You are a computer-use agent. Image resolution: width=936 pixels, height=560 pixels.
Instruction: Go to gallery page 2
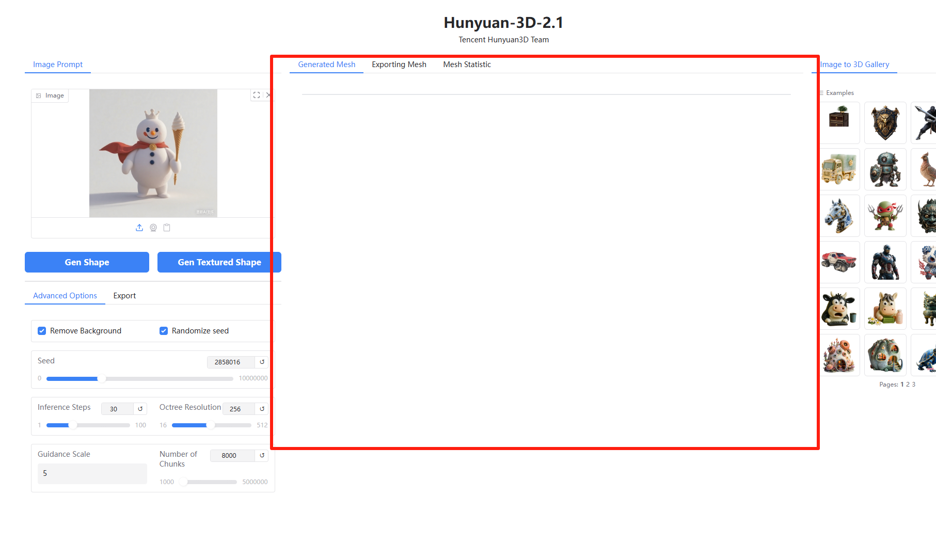[x=908, y=385]
